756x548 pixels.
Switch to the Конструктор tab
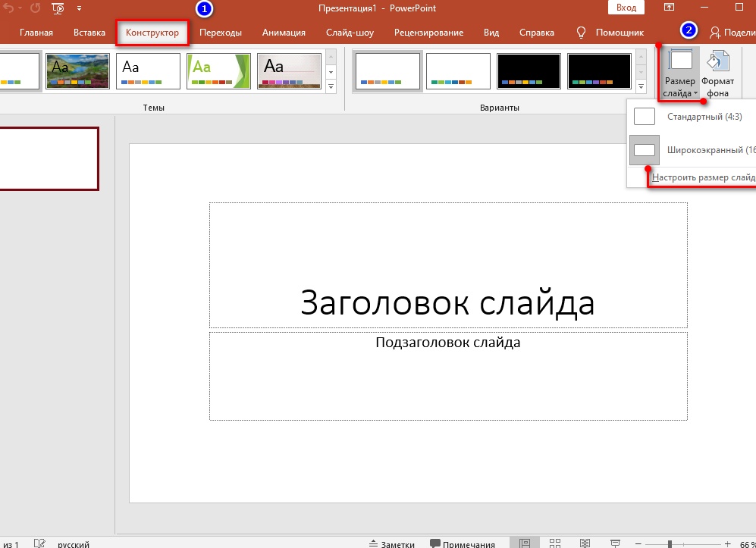(152, 33)
